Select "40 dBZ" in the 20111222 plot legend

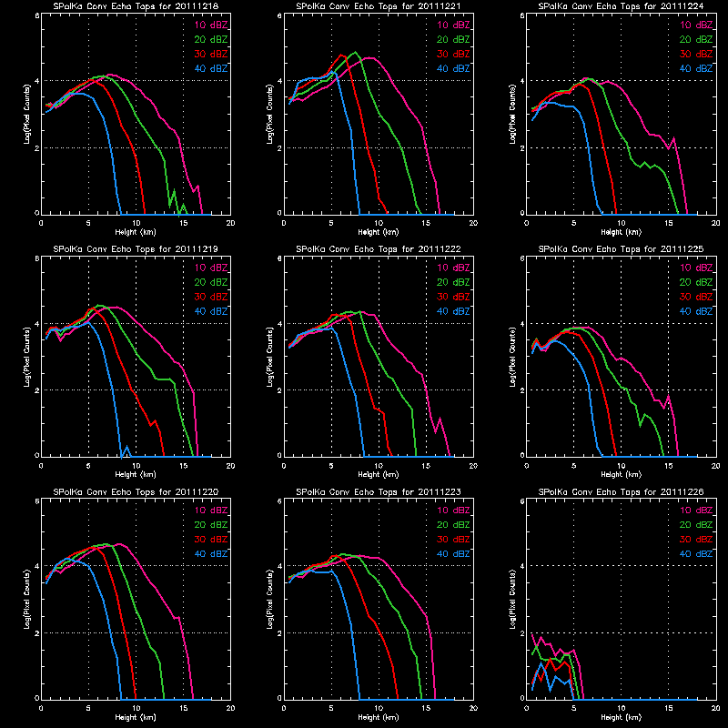(453, 311)
